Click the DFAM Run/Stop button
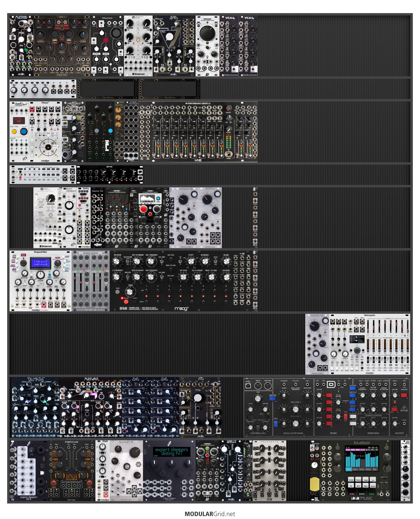420x519 pixels. [x=126, y=301]
